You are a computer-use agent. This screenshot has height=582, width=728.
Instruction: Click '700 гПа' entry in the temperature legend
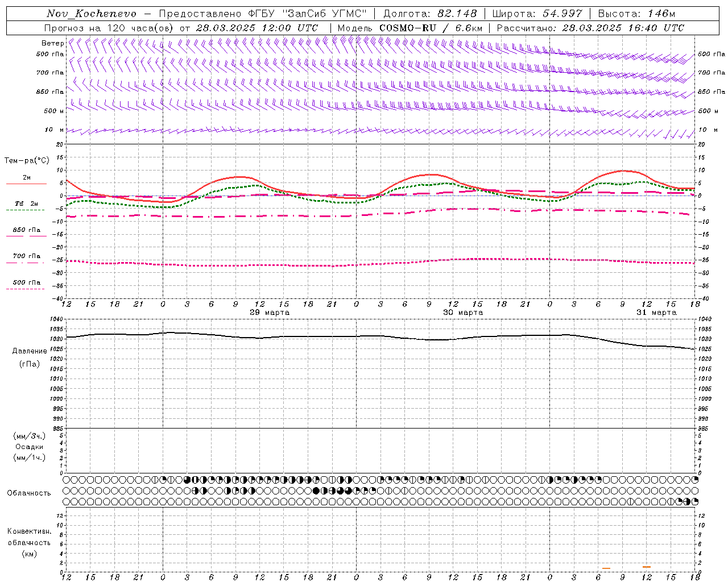tap(26, 256)
